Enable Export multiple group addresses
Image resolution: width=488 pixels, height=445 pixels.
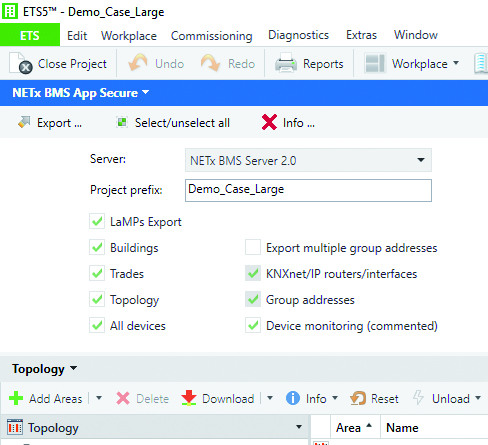coord(253,247)
